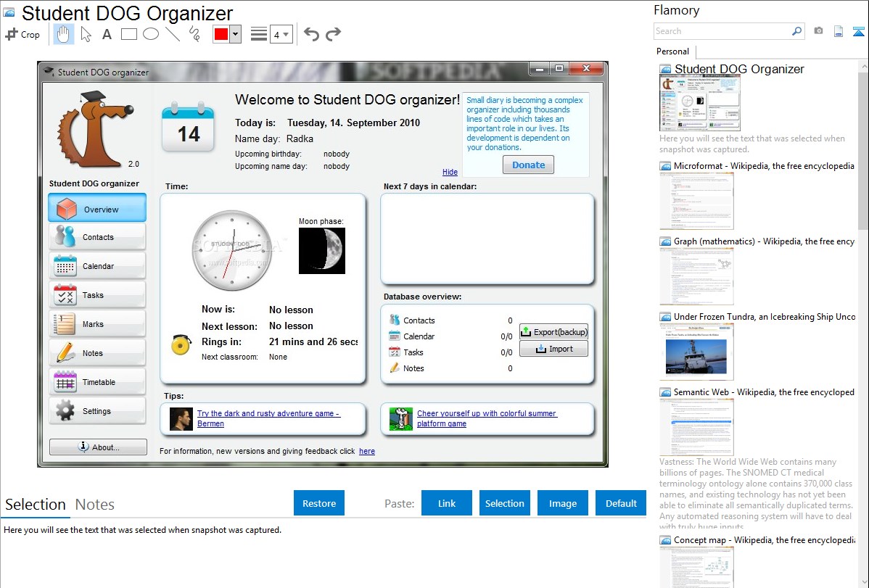Open the Microformat Wikipedia snapshot thumbnail
Image resolution: width=869 pixels, height=588 pixels.
(696, 201)
